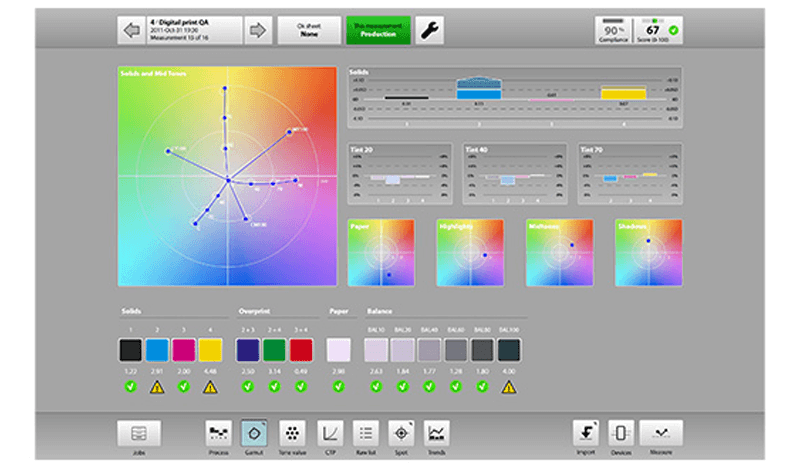Viewport: 800px width, 470px height.
Task: Select the red 3+4 overprint swatch
Action: [x=301, y=350]
